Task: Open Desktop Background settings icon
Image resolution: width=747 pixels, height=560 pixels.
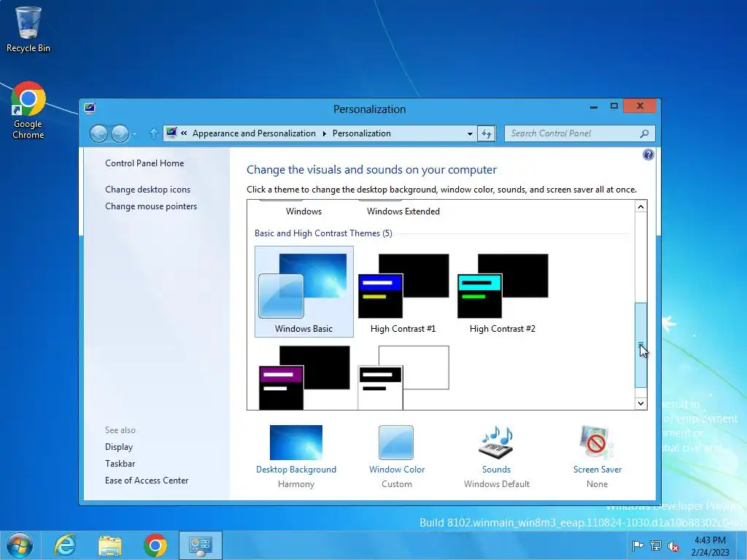Action: (296, 443)
